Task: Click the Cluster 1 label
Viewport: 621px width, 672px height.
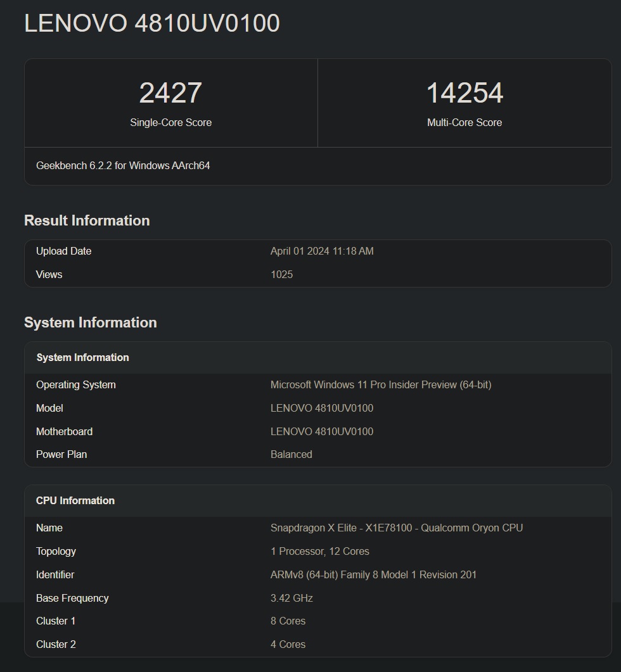Action: click(56, 621)
